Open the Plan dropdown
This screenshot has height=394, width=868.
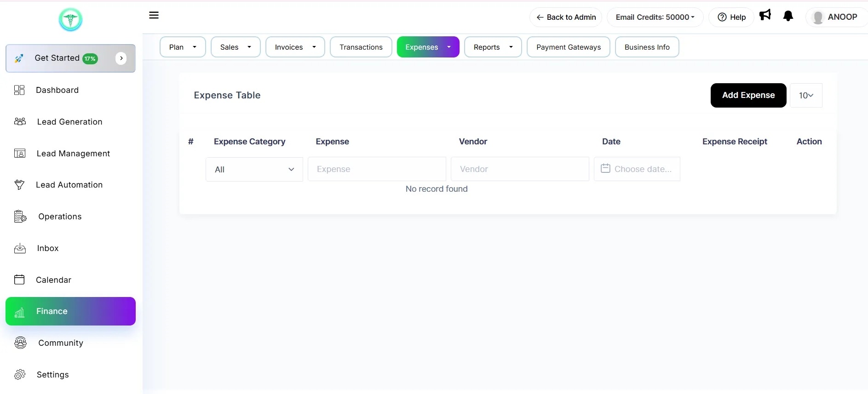[183, 47]
